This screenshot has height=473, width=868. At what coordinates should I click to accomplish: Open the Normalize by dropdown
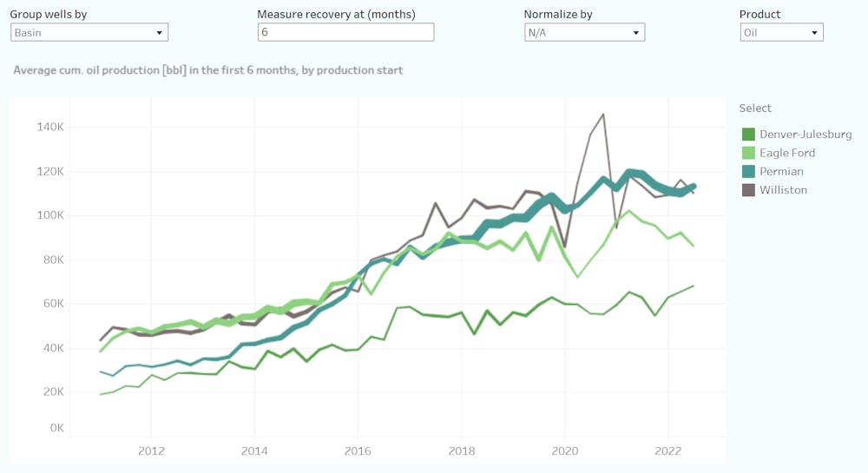pyautogui.click(x=584, y=32)
